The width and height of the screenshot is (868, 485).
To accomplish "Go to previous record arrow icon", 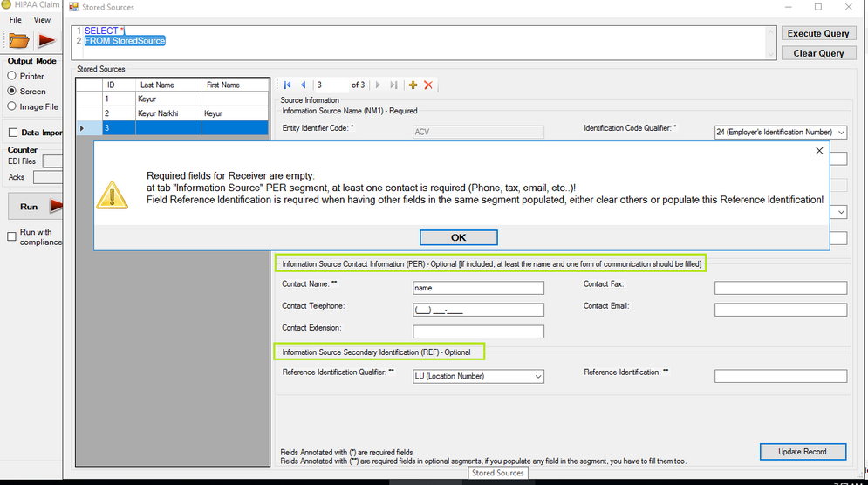I will 304,85.
